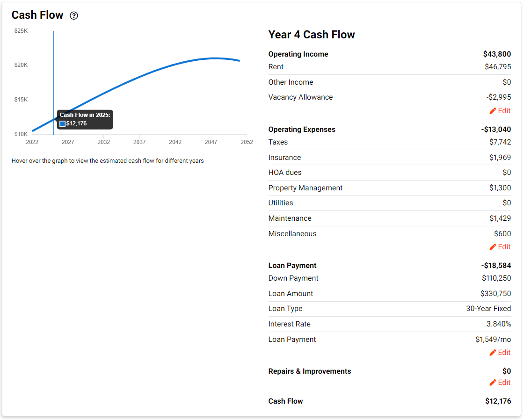The height and width of the screenshot is (420, 524).
Task: Click the blue swatch in the chart tooltip
Action: (x=63, y=124)
